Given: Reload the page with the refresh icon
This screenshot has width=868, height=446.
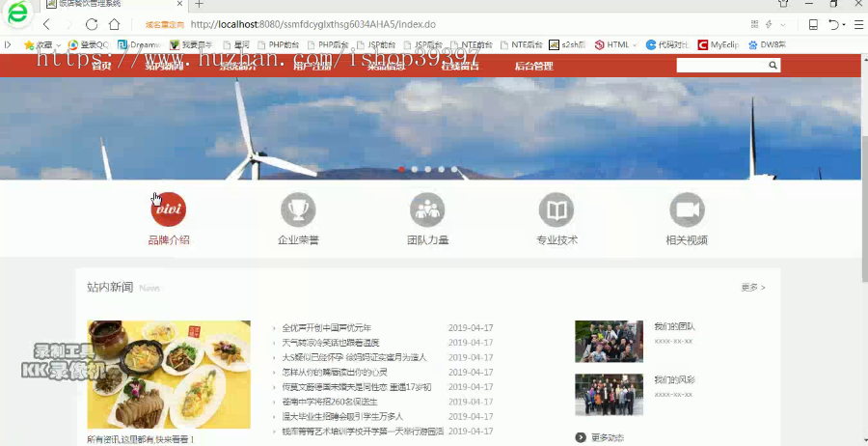Looking at the screenshot, I should point(92,24).
